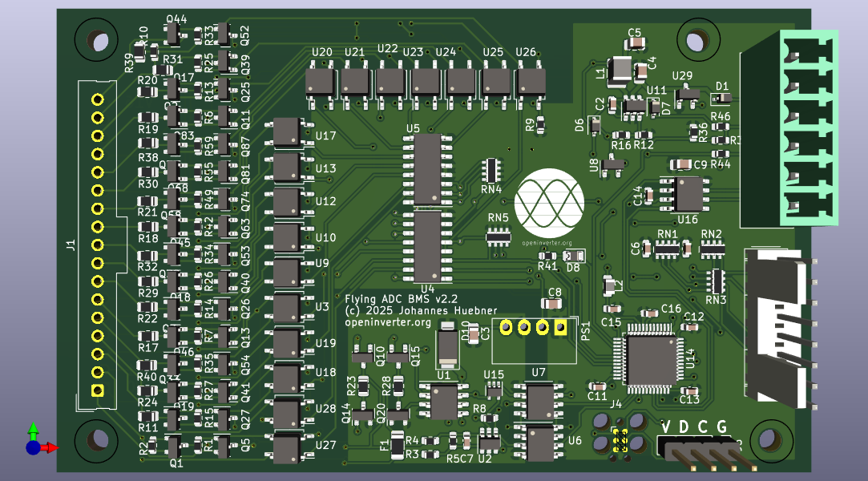The width and height of the screenshot is (868, 481).
Task: Select the PS1 module outline
Action: [x=535, y=340]
